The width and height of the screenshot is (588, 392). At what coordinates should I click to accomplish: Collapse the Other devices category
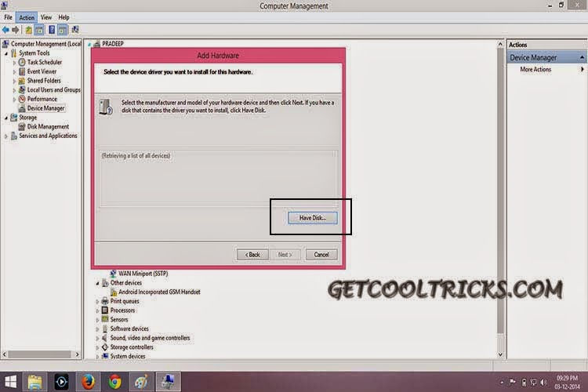point(97,283)
